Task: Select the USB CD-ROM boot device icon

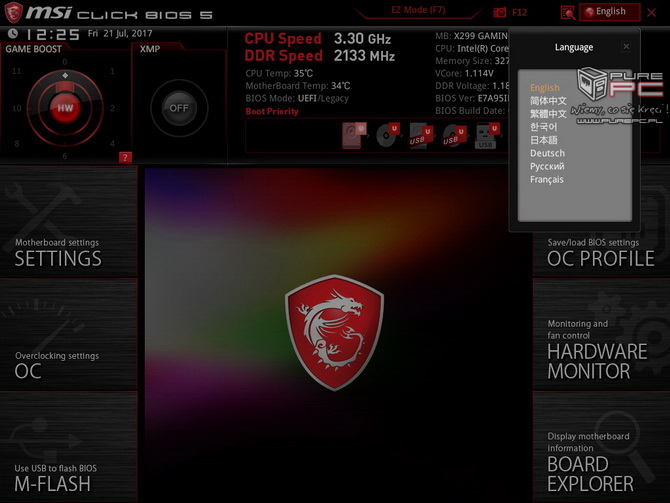Action: (454, 136)
